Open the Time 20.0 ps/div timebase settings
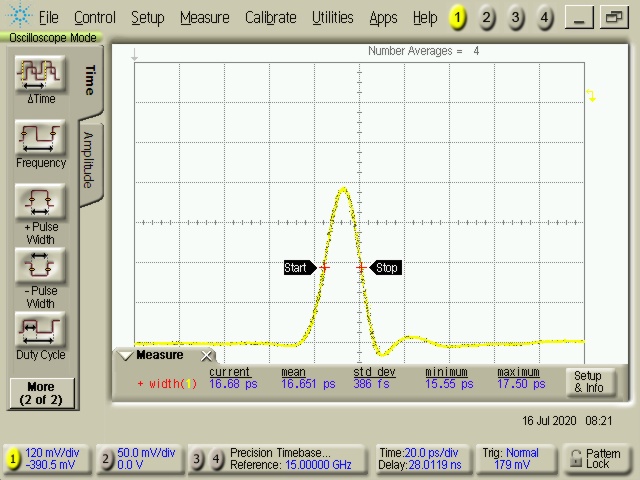 point(418,459)
